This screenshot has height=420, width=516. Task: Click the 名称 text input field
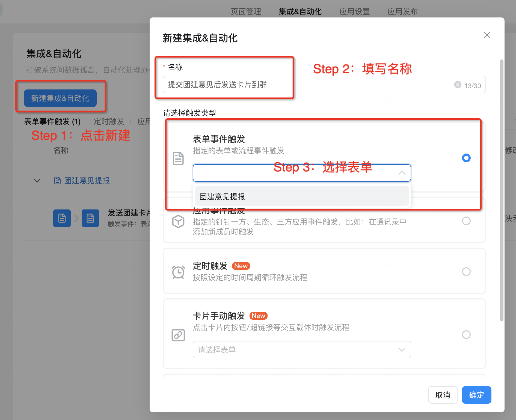pyautogui.click(x=324, y=85)
